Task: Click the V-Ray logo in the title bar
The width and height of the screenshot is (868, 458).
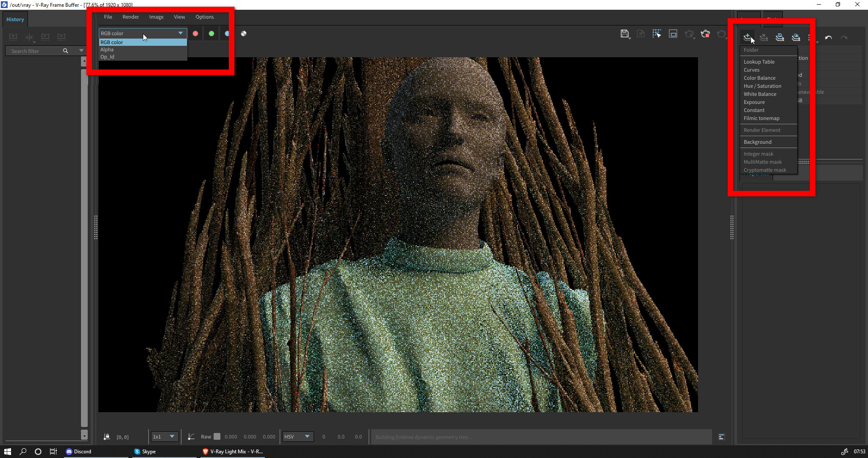Action: tap(4, 5)
